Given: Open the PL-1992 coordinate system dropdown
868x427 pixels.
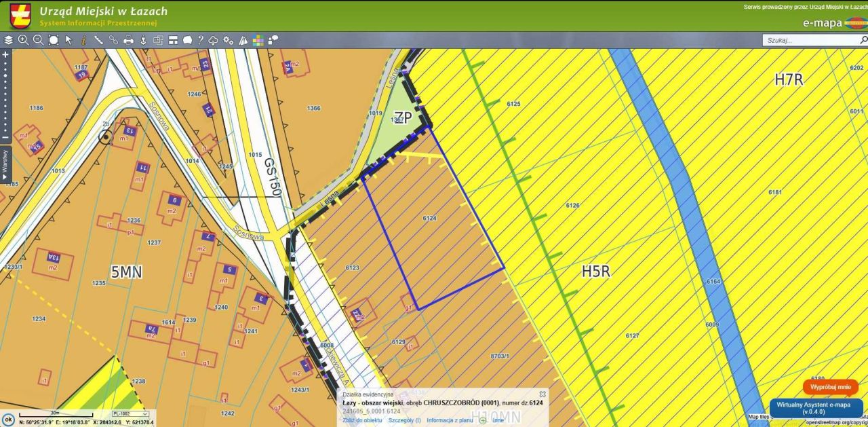Looking at the screenshot, I should tap(130, 413).
